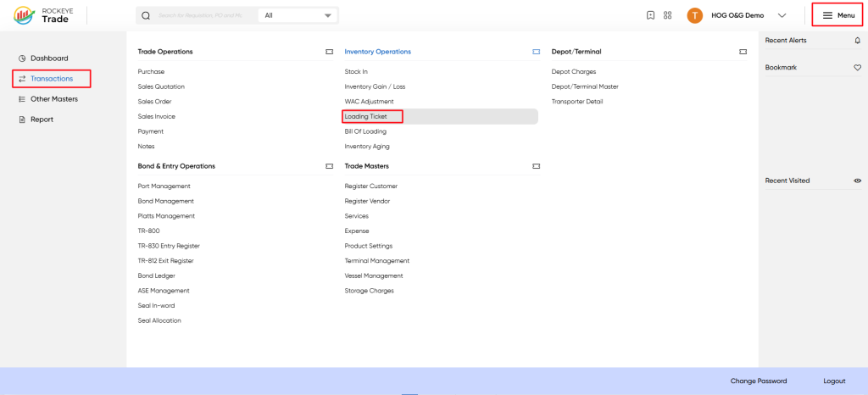
Task: Open WAC Adjustment
Action: [370, 102]
